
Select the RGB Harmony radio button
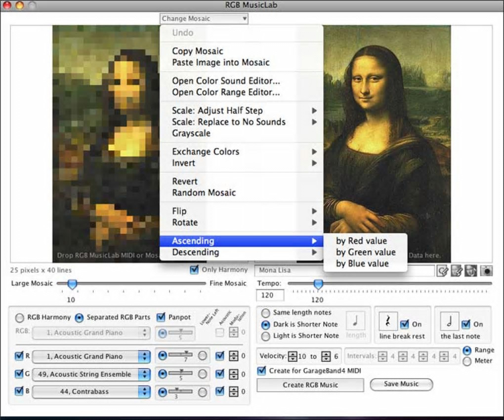(x=20, y=317)
